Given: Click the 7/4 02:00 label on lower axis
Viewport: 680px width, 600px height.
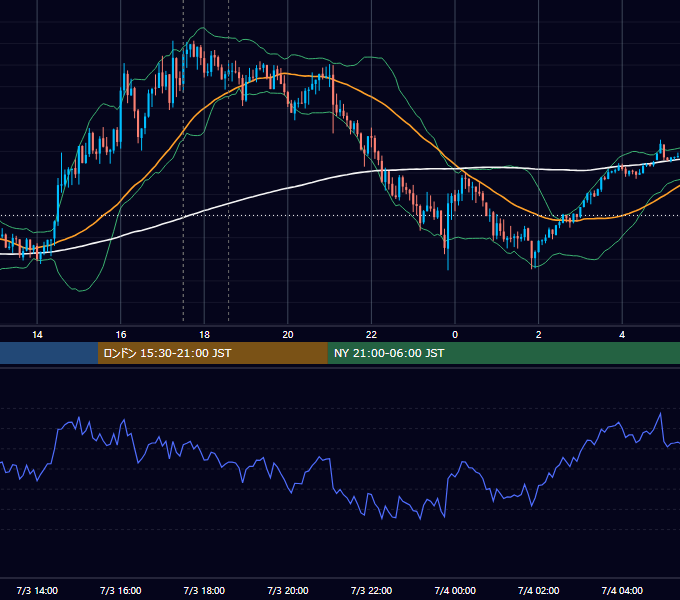Looking at the screenshot, I should click(539, 590).
